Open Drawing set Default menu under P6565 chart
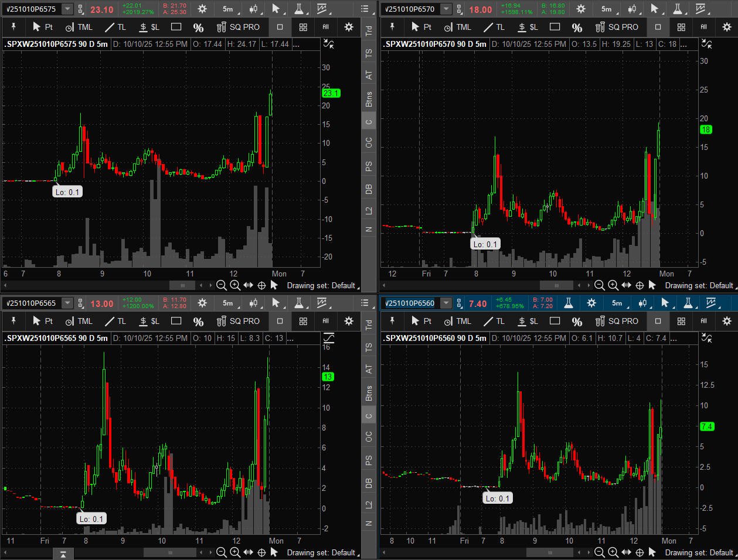Image resolution: width=738 pixels, height=560 pixels. tap(321, 552)
